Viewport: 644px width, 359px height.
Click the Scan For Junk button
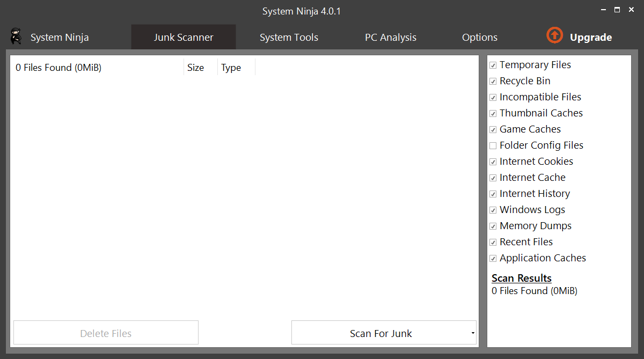tap(380, 333)
